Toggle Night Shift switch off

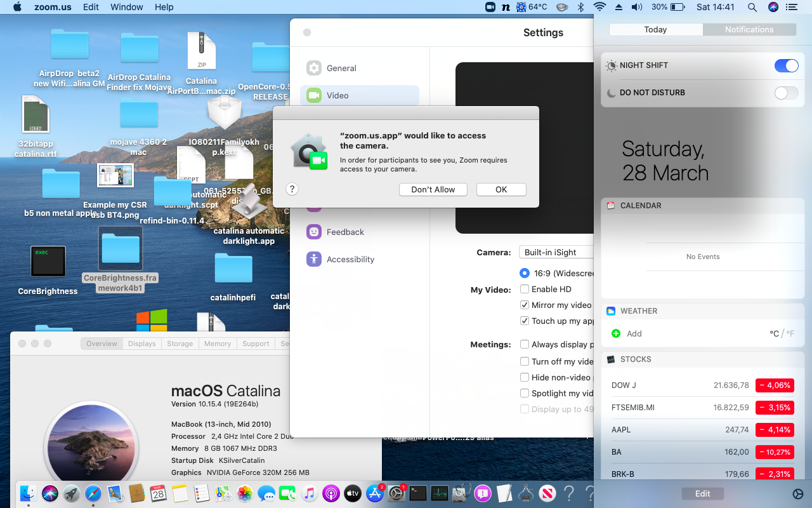(x=787, y=65)
